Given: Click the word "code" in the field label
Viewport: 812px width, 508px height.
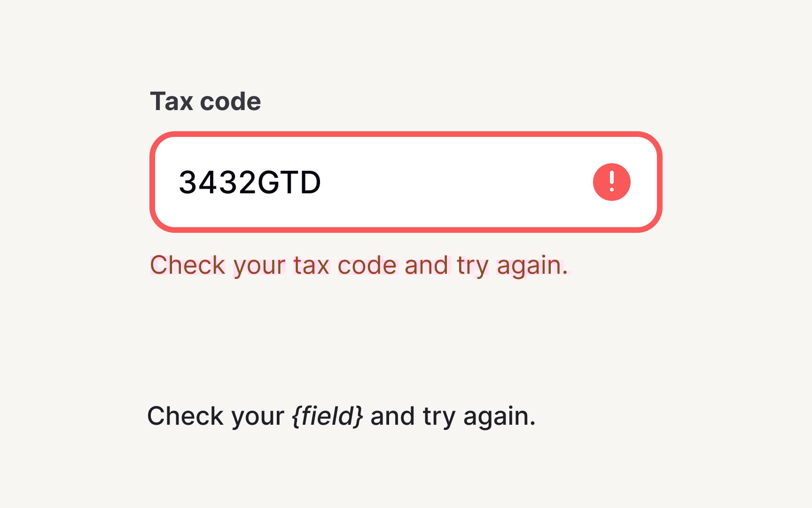Looking at the screenshot, I should pyautogui.click(x=230, y=102).
